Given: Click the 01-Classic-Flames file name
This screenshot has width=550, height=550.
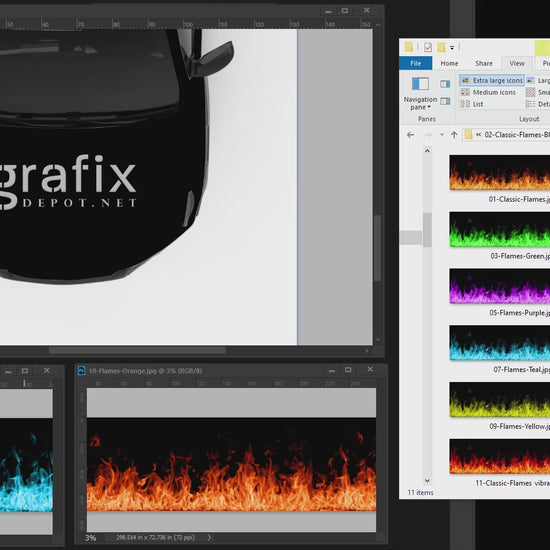Looking at the screenshot, I should coord(519,199).
